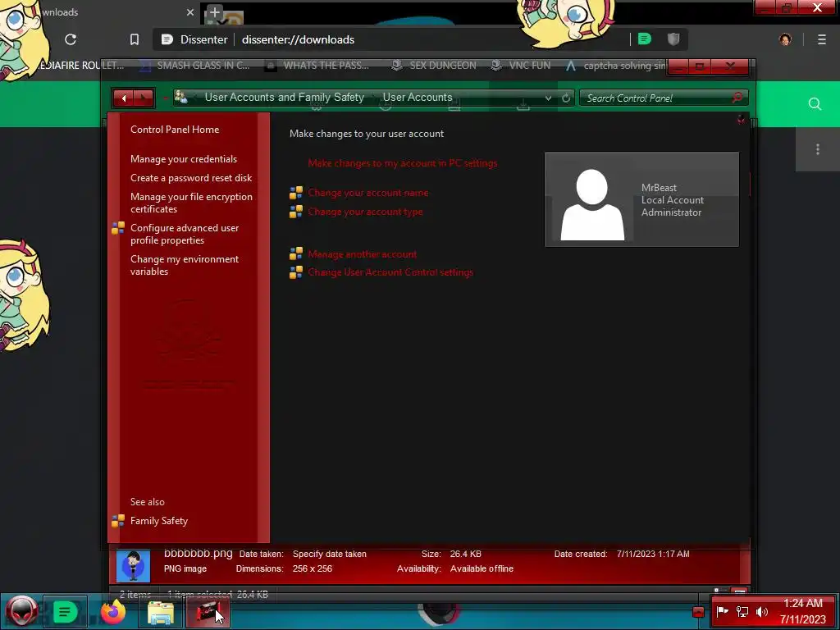Screen dimensions: 840x630
Task: Open the browser shield icon
Action: [x=673, y=39]
